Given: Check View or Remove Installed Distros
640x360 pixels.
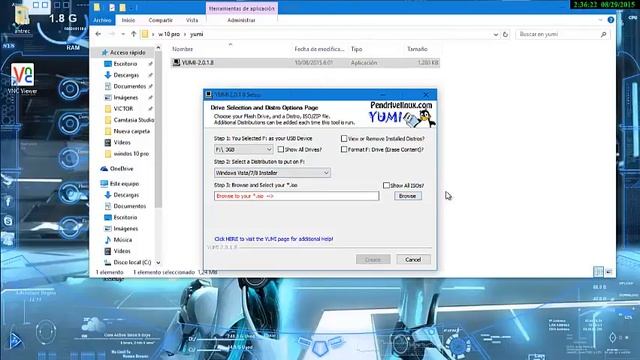Looking at the screenshot, I should tap(344, 139).
